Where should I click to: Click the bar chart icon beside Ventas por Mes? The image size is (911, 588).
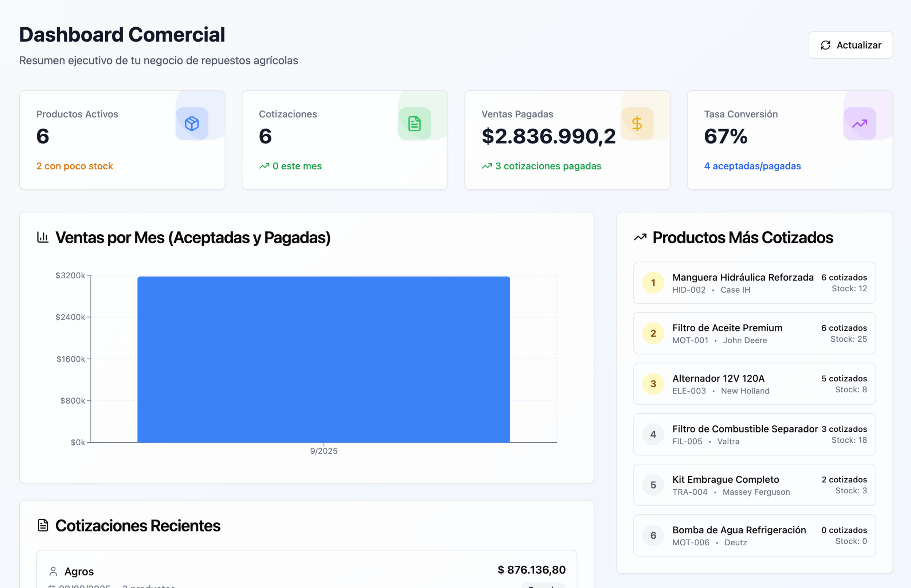pyautogui.click(x=43, y=237)
